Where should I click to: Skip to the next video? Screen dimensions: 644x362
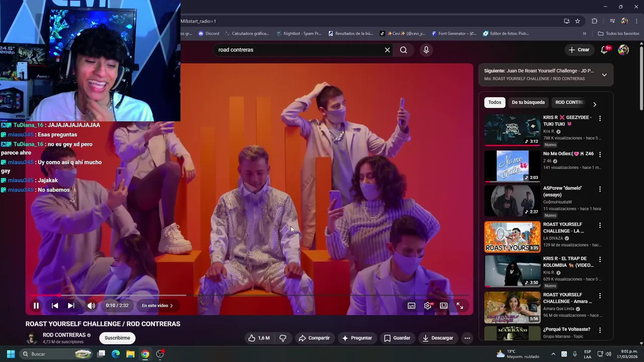(x=71, y=306)
